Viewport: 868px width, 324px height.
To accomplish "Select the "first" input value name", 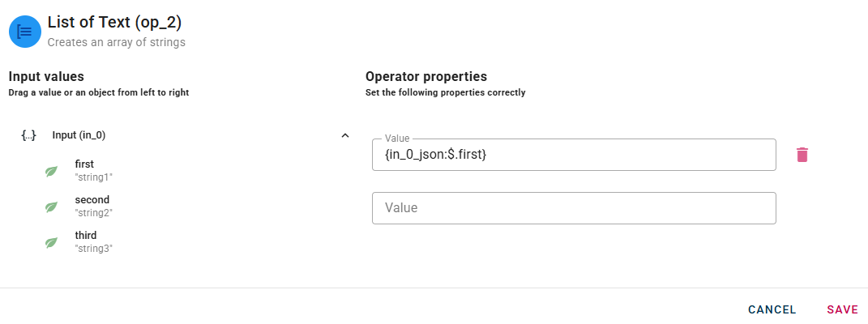I will 84,164.
